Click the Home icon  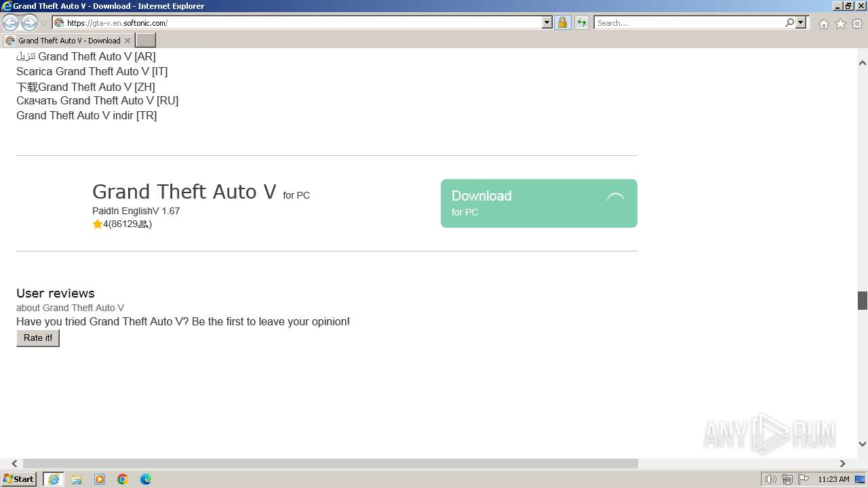pyautogui.click(x=823, y=24)
